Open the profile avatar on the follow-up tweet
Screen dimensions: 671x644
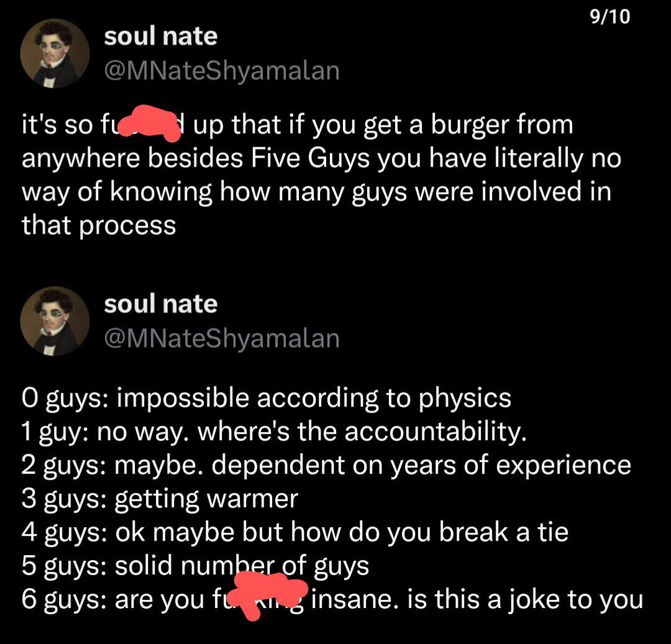tap(55, 321)
